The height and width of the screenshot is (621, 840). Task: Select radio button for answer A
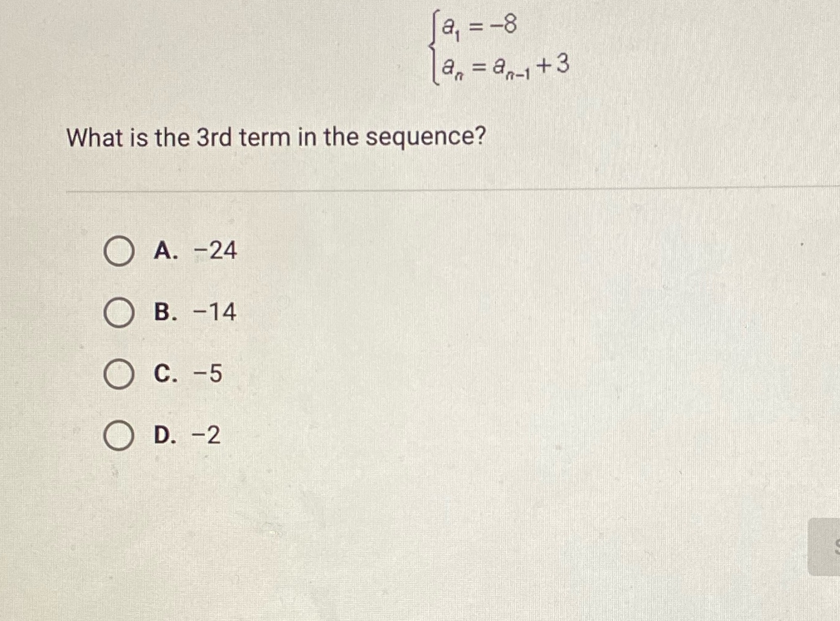(118, 251)
